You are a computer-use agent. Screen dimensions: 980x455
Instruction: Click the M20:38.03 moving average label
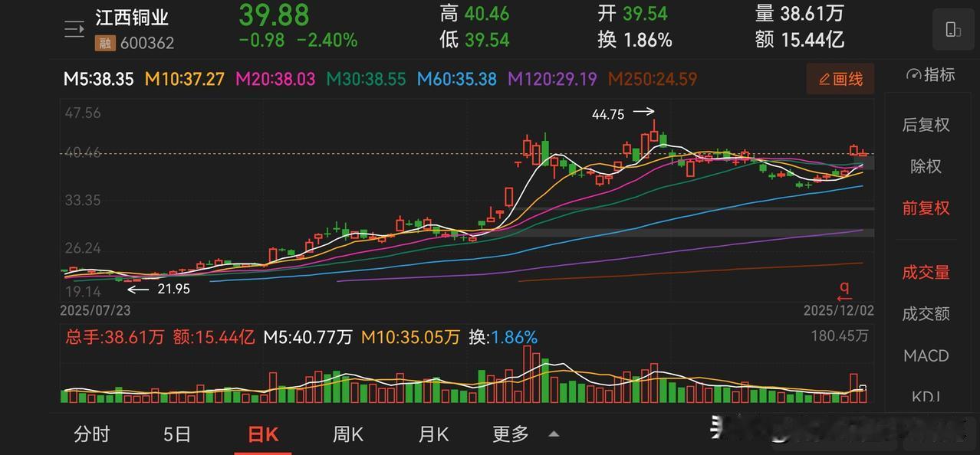(275, 79)
